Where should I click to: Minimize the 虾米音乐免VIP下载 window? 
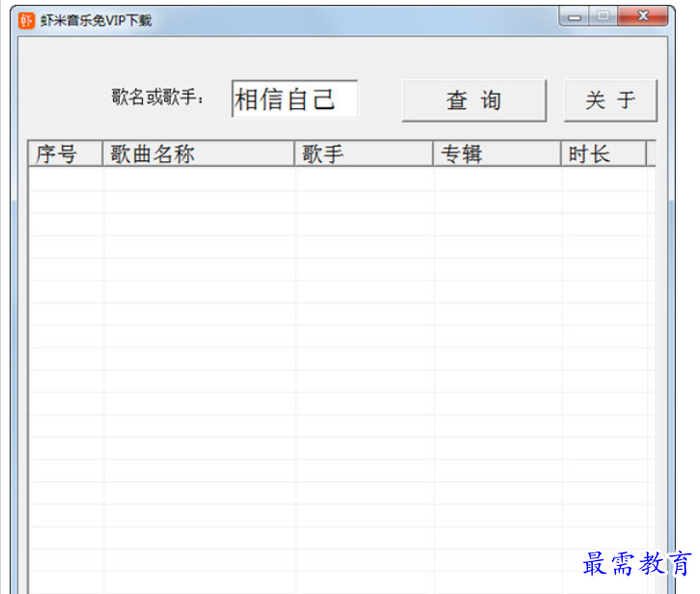coord(574,16)
